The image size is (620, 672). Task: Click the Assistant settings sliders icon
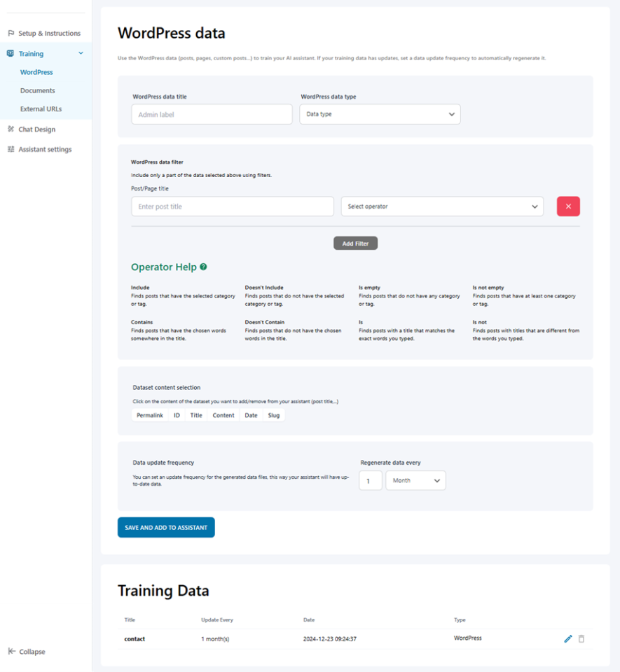tap(11, 149)
